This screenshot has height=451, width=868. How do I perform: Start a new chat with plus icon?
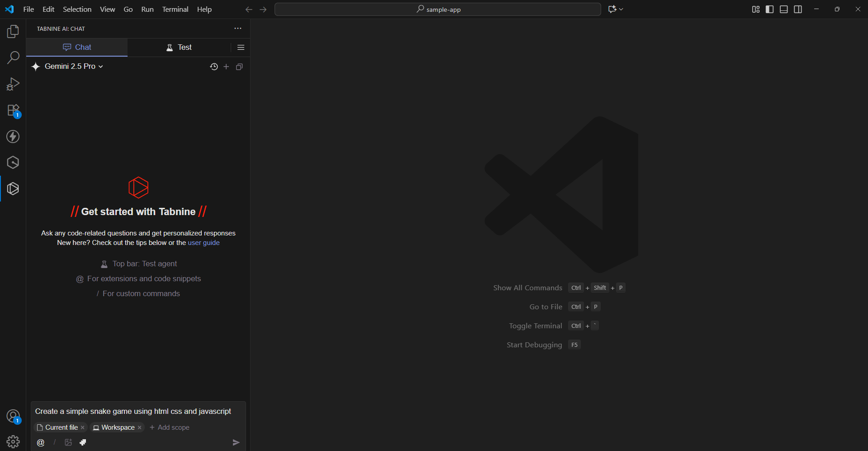[226, 67]
